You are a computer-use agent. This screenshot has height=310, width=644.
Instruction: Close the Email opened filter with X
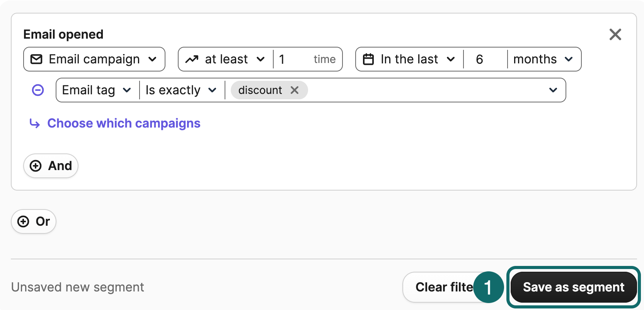coord(615,34)
